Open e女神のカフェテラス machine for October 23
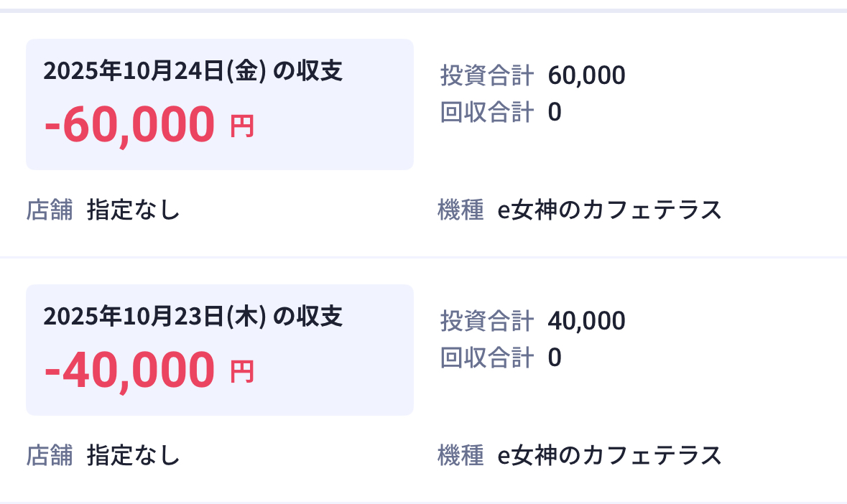Viewport: 847px width, 504px height. click(x=609, y=455)
